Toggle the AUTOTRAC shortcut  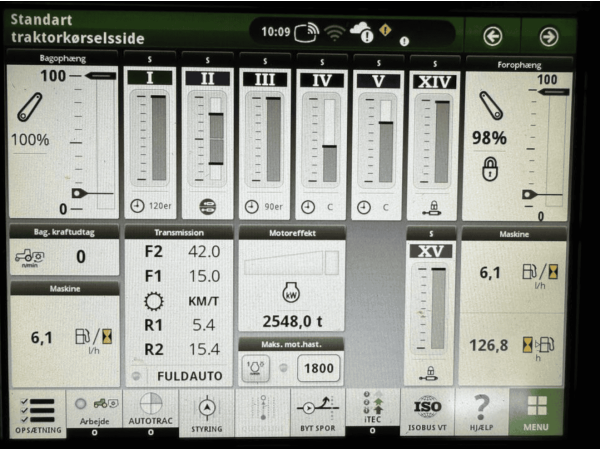point(150,409)
